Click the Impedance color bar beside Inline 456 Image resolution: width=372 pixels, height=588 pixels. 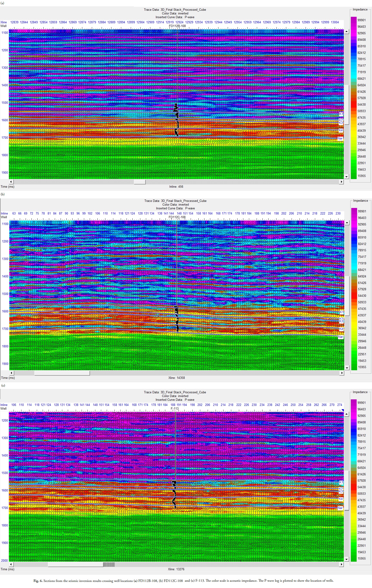point(353,98)
